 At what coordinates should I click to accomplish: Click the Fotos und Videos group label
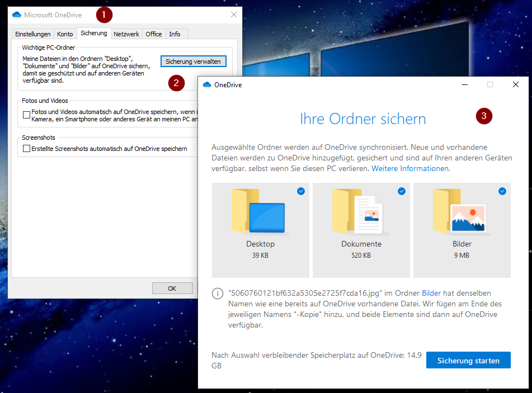(45, 101)
